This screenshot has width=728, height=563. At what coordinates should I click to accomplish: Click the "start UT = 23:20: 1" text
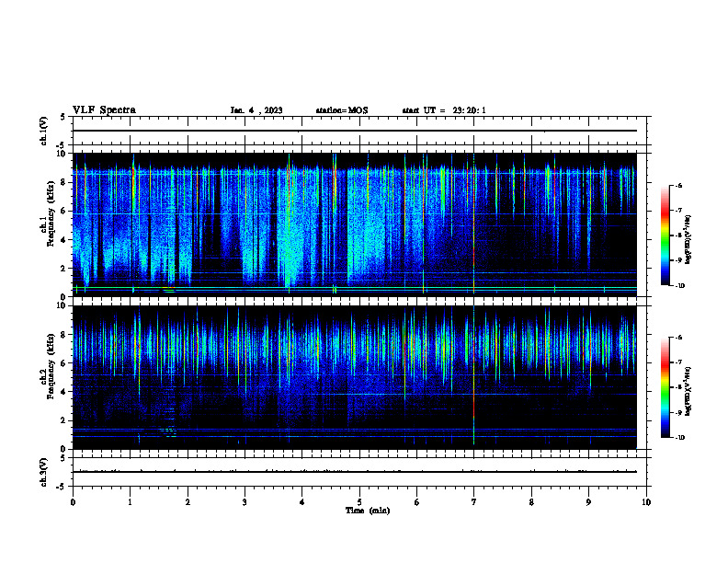pos(444,110)
